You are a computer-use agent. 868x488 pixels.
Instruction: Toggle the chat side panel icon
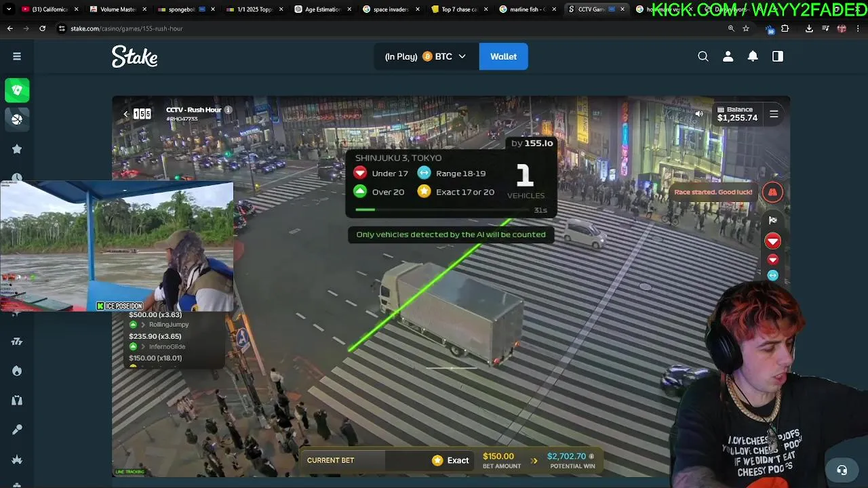click(x=778, y=56)
